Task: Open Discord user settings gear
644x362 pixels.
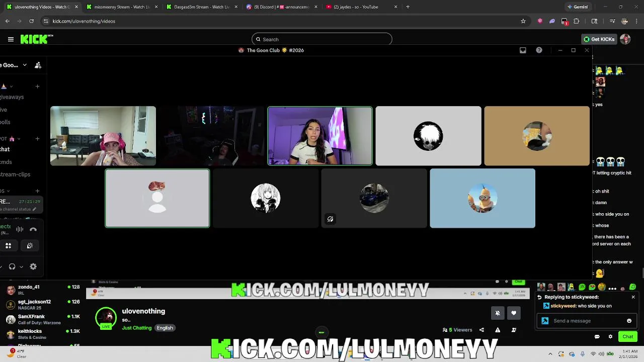Action: (33, 267)
